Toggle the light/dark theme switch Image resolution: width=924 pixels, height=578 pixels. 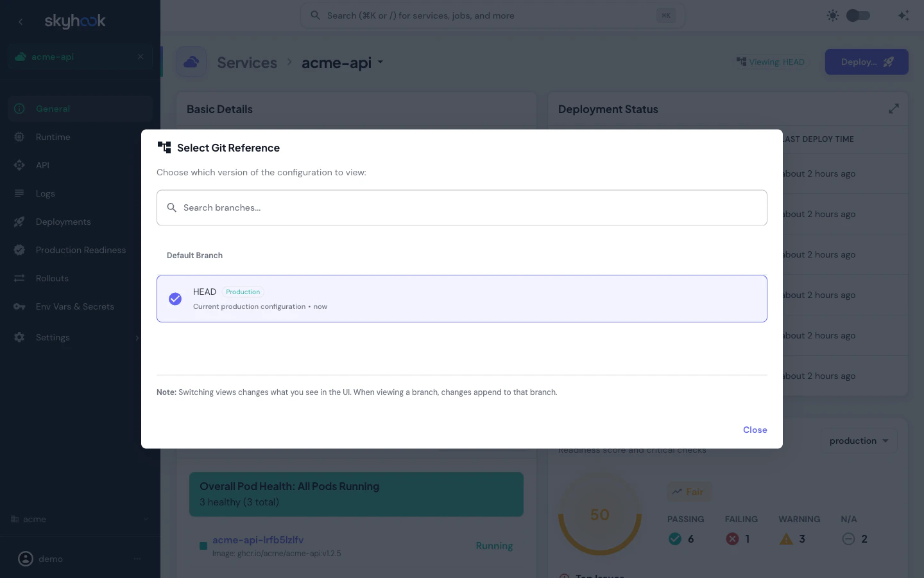point(858,15)
